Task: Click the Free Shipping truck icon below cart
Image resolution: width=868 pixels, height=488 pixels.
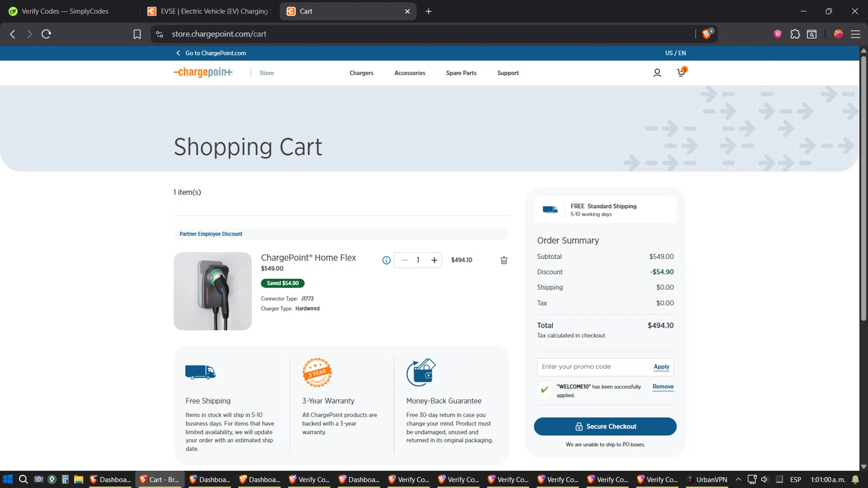Action: (x=200, y=372)
